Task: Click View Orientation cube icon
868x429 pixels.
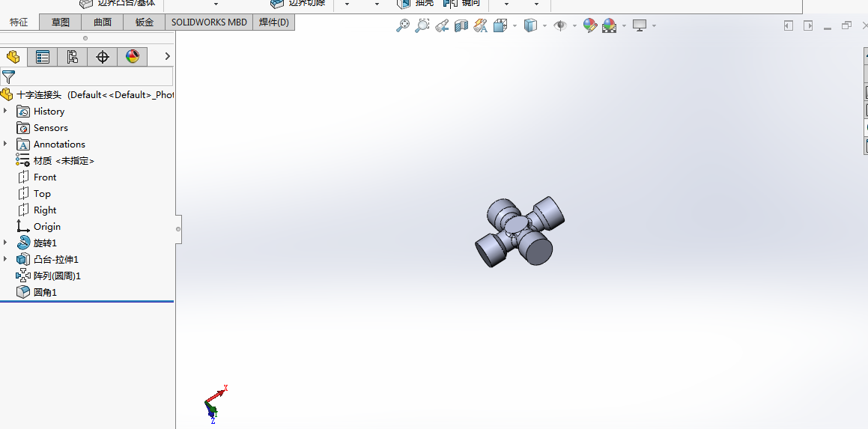Action: [x=500, y=25]
